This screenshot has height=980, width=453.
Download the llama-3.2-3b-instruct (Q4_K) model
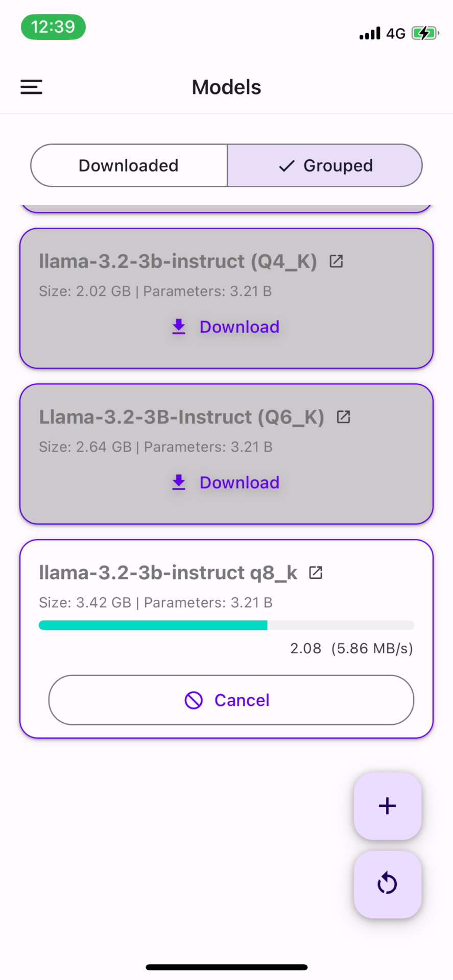pos(226,327)
